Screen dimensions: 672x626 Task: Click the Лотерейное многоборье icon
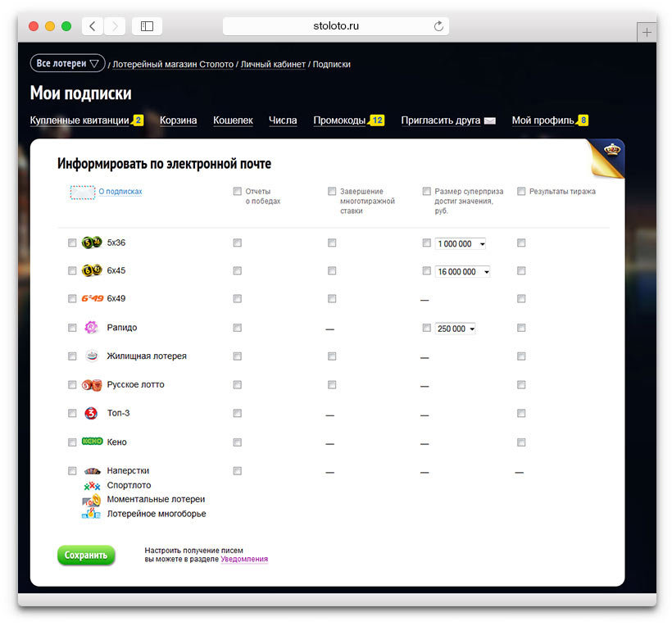[90, 514]
